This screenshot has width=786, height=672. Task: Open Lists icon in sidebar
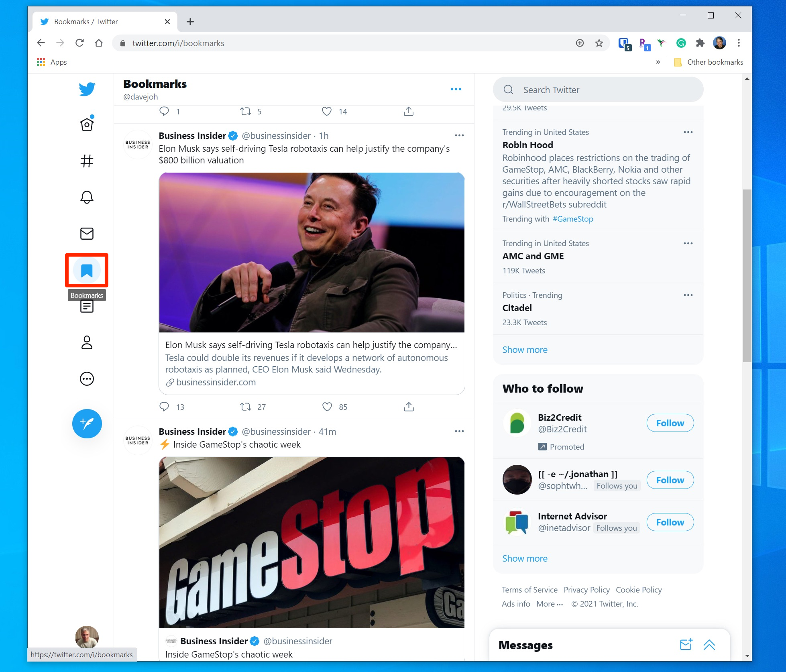click(x=87, y=306)
